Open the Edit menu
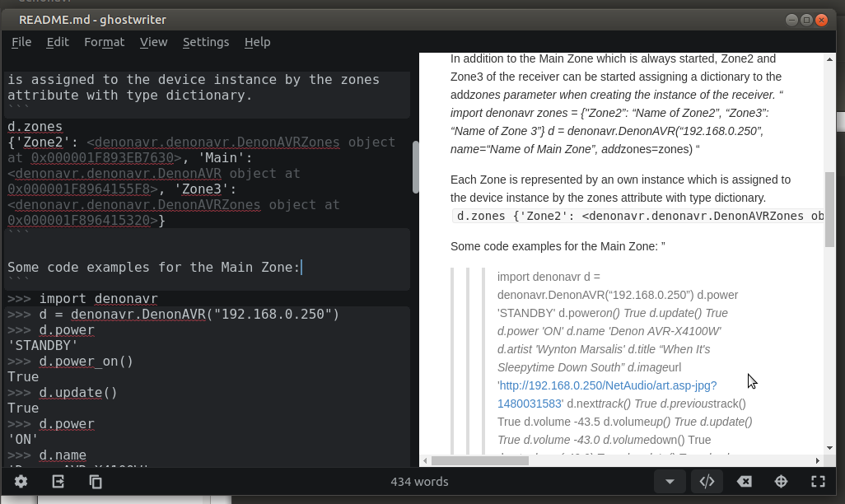Image resolution: width=845 pixels, height=504 pixels. (58, 42)
